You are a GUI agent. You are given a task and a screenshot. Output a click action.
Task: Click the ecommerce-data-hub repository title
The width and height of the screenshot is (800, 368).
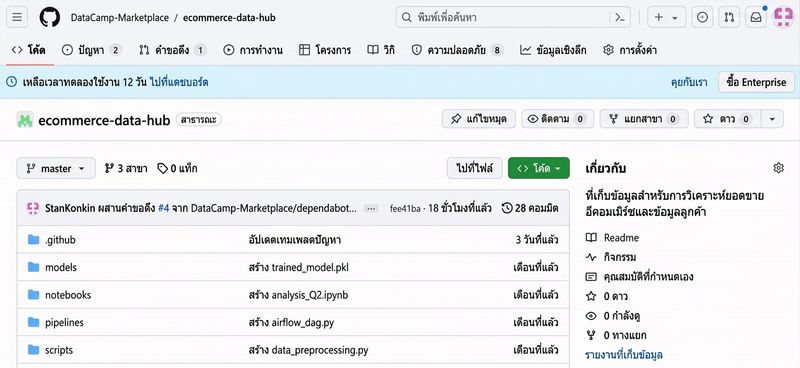pos(104,120)
